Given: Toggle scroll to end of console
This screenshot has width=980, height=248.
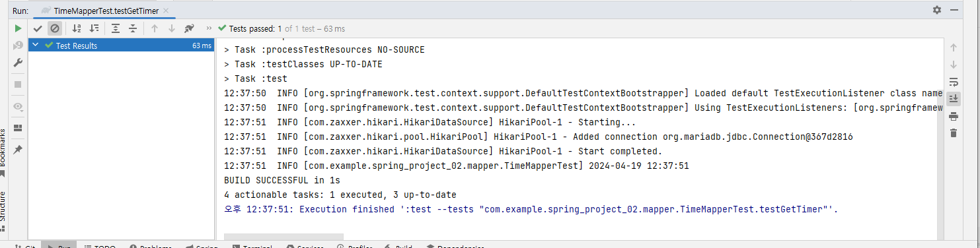Looking at the screenshot, I should coord(953,99).
